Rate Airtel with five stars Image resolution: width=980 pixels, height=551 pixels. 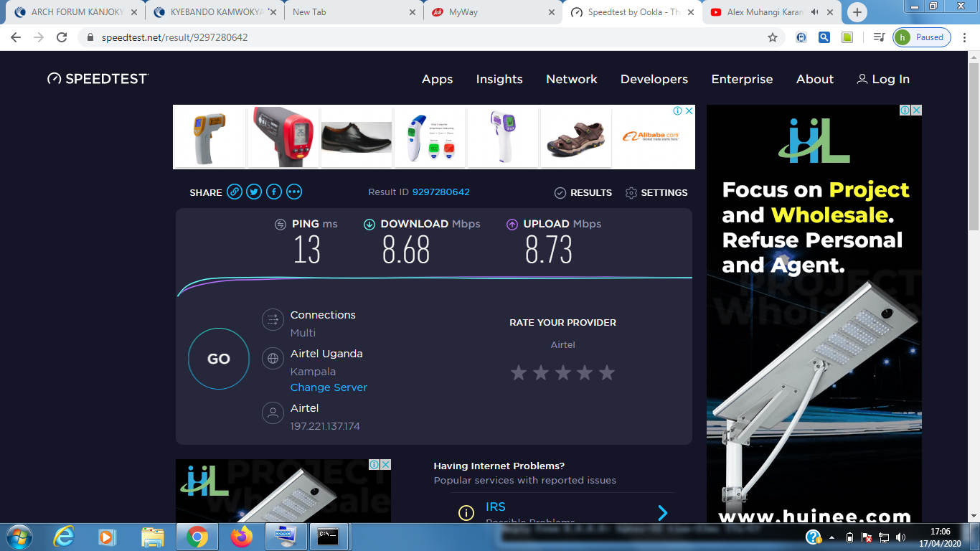607,372
